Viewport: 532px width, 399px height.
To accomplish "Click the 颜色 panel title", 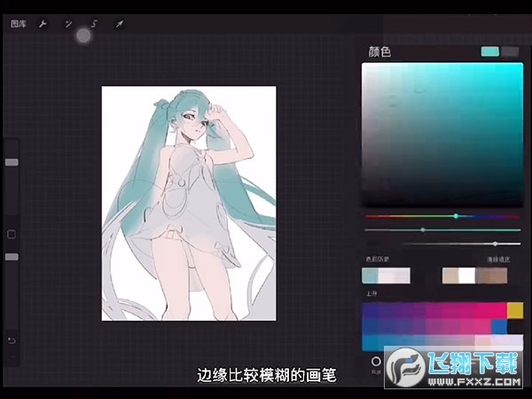I will 379,52.
